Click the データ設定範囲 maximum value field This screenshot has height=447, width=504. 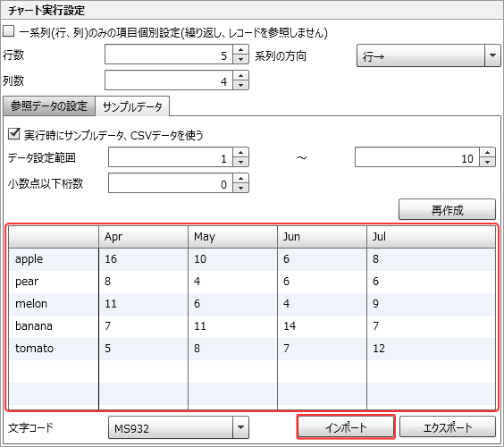coord(417,157)
